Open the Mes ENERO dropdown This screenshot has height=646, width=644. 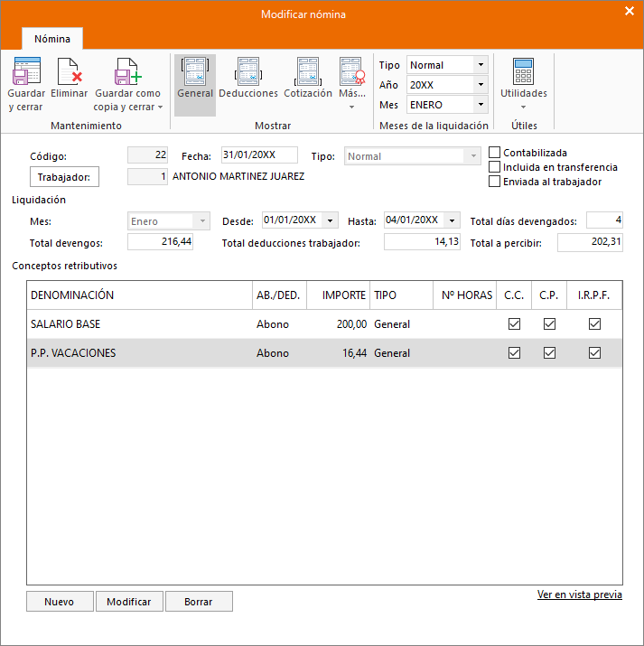point(481,105)
